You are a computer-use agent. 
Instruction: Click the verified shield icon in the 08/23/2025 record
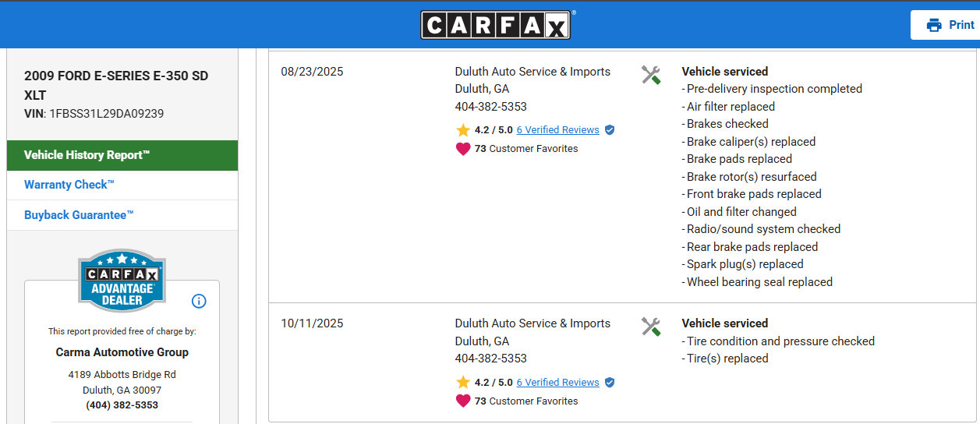click(x=610, y=130)
